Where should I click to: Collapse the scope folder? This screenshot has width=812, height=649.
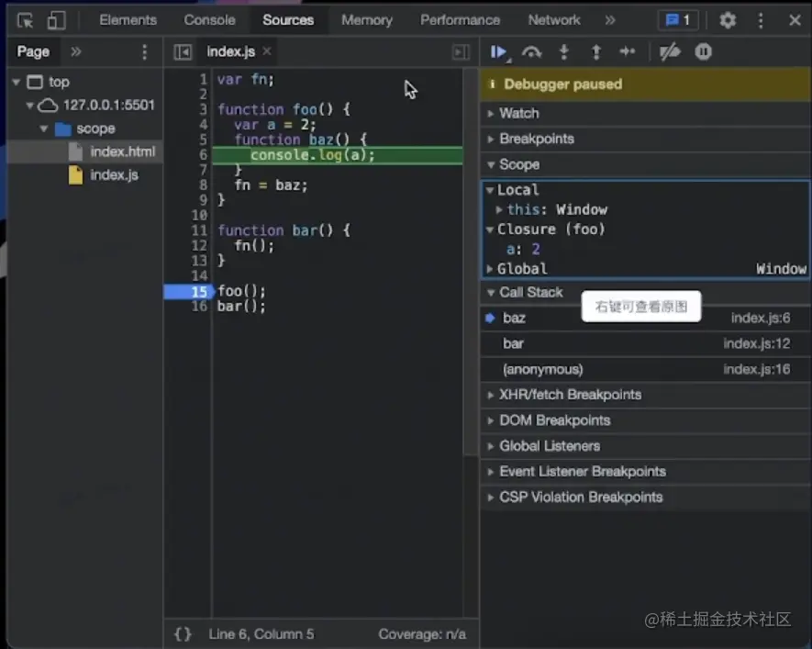click(x=43, y=129)
